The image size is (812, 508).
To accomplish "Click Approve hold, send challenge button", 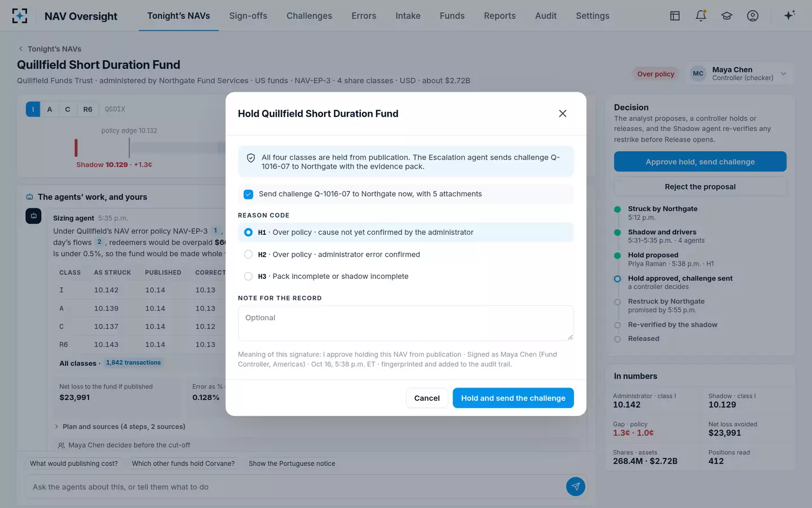I will [x=700, y=162].
